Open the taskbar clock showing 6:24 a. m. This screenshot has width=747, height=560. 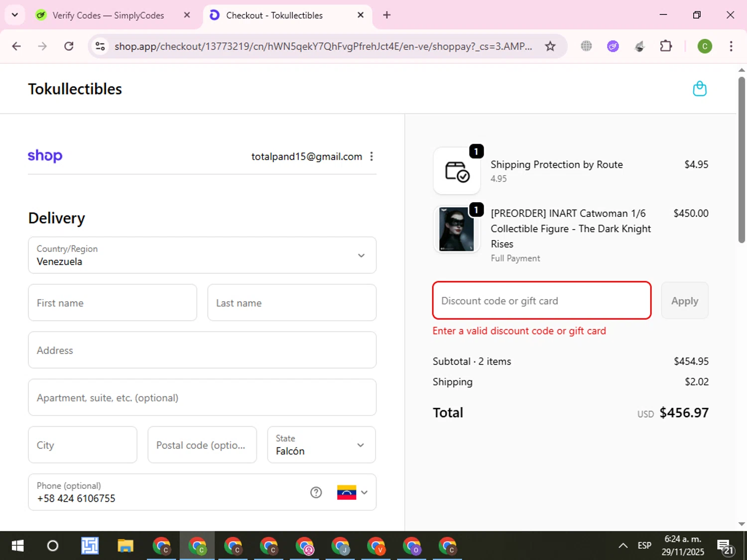683,546
